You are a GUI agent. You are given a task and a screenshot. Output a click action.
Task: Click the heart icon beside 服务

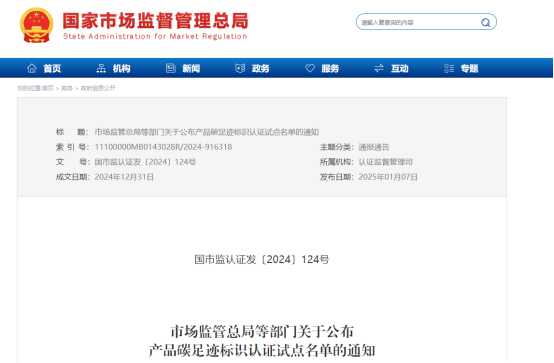[x=310, y=68]
